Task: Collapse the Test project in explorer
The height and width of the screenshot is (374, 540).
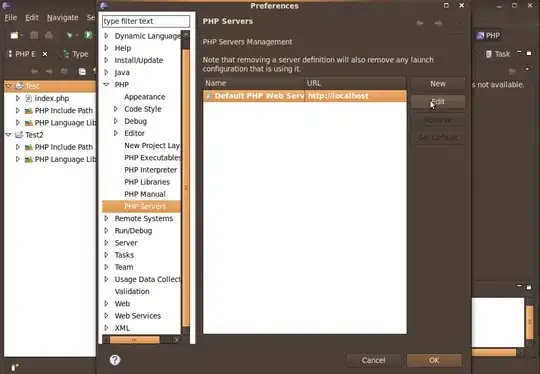Action: point(8,86)
